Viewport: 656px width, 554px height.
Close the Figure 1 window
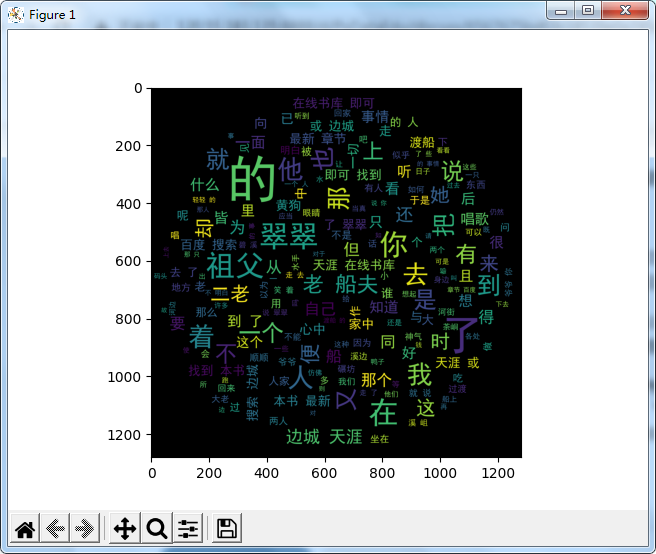(625, 10)
